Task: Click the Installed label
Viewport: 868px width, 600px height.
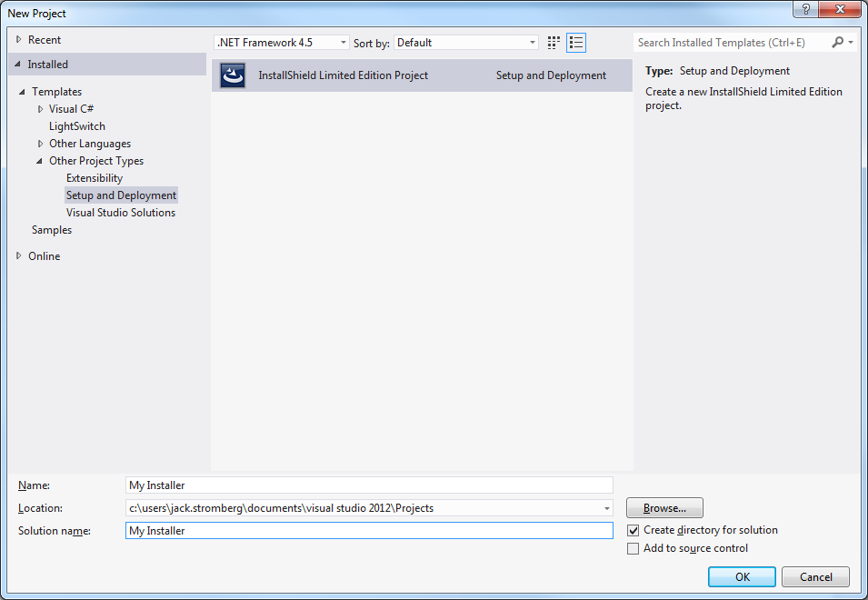Action: click(x=47, y=65)
